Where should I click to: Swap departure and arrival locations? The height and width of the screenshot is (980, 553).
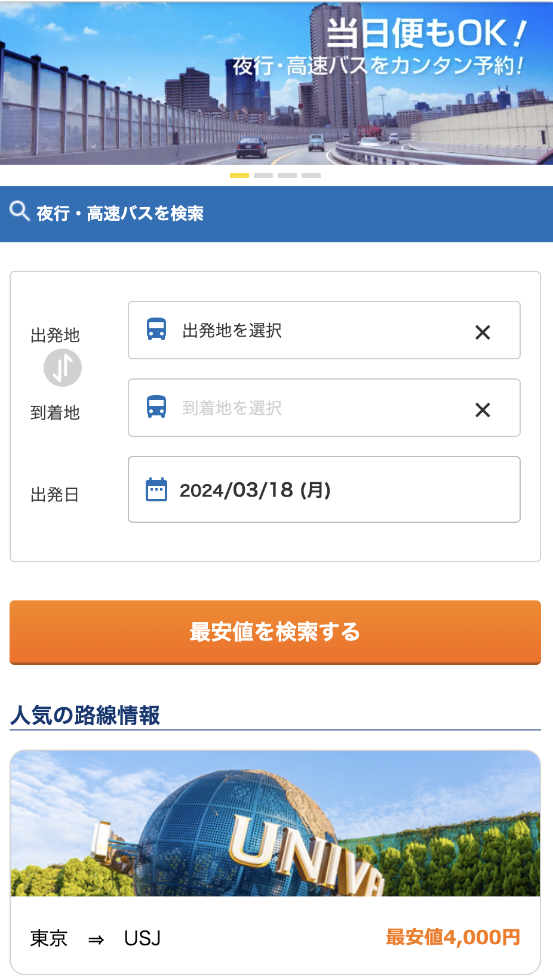[63, 368]
